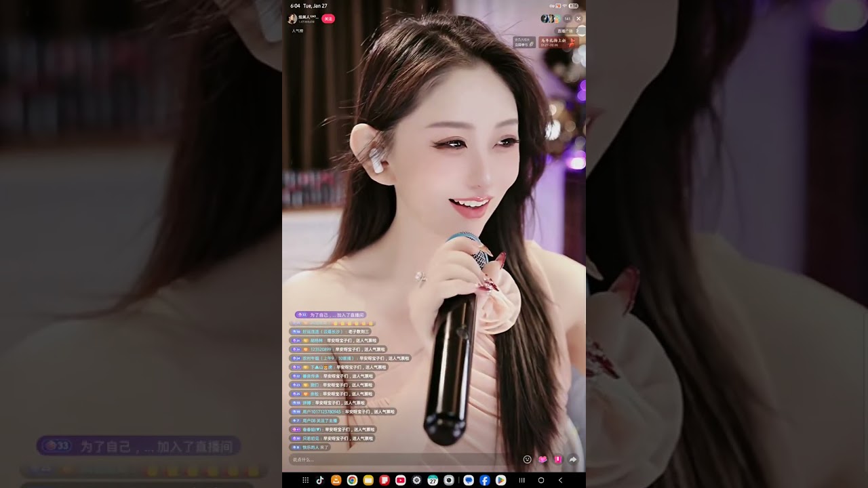Image resolution: width=868 pixels, height=488 pixels.
Task: Tap the battery indicator in status bar
Action: tap(574, 5)
